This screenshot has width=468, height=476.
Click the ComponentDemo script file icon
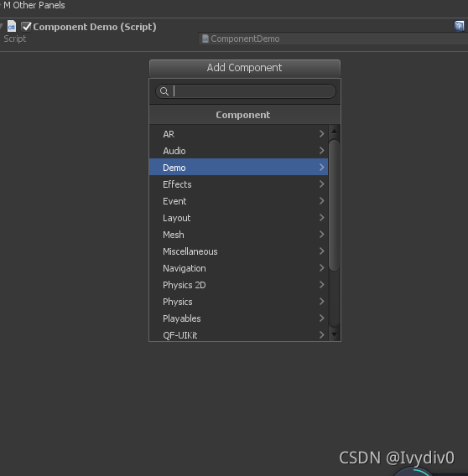pos(205,39)
